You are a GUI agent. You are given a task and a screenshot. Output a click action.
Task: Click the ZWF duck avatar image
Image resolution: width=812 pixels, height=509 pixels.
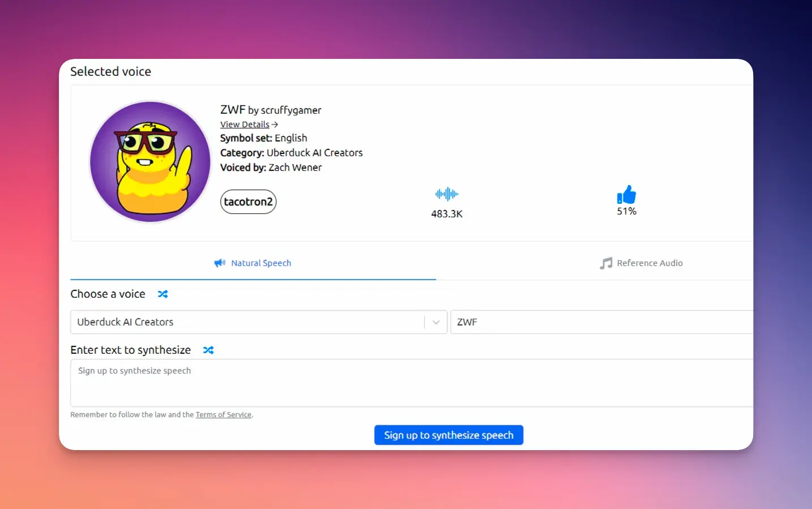coord(150,162)
